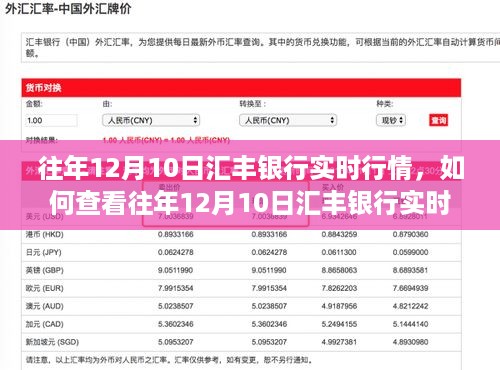Screen dimensions: 500x370
Task: Click the 货币对换 panel header
Action: click(x=241, y=88)
